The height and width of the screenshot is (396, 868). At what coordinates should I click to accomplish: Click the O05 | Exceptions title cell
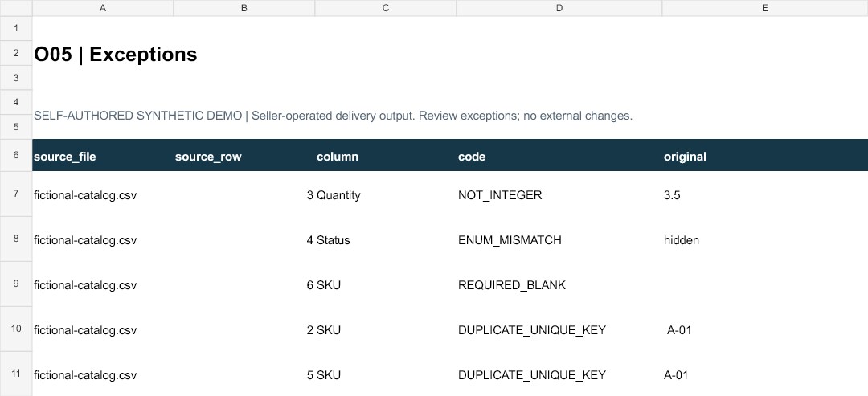103,54
